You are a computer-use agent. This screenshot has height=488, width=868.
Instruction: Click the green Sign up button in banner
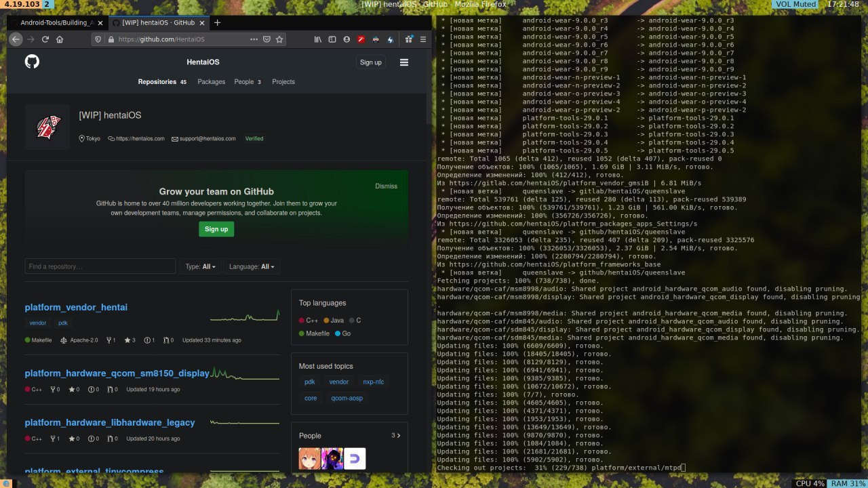(216, 229)
